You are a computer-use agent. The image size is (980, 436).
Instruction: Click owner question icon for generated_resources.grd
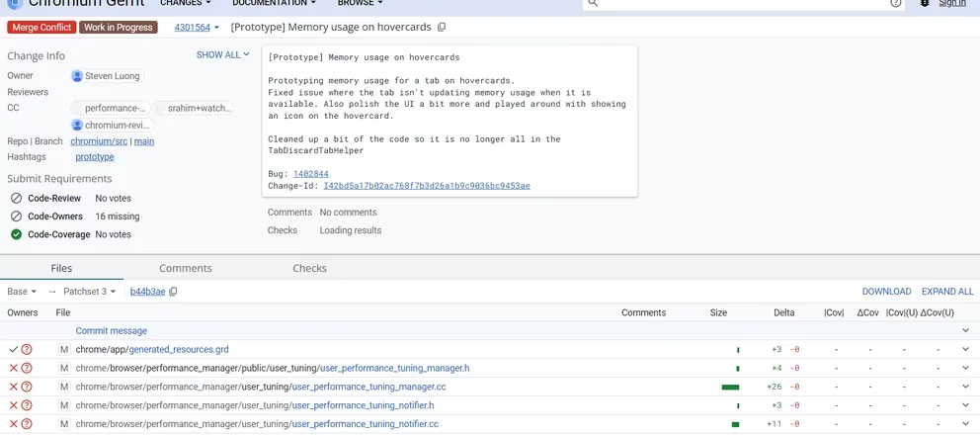(x=27, y=350)
